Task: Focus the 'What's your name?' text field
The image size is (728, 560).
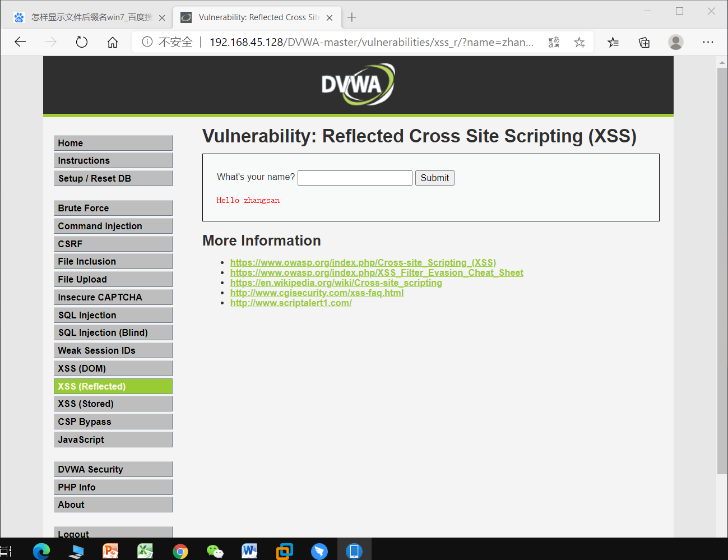Action: point(355,178)
